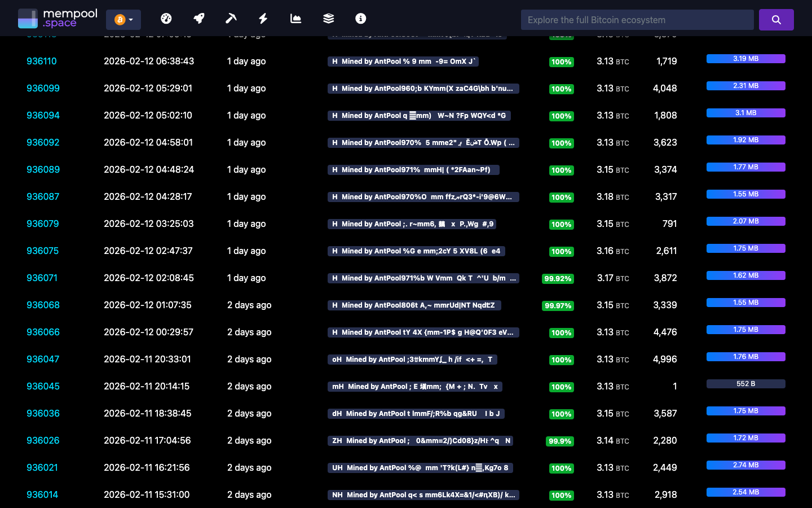Screen dimensions: 812x508
Task: Open block 936045 details
Action: pos(43,386)
